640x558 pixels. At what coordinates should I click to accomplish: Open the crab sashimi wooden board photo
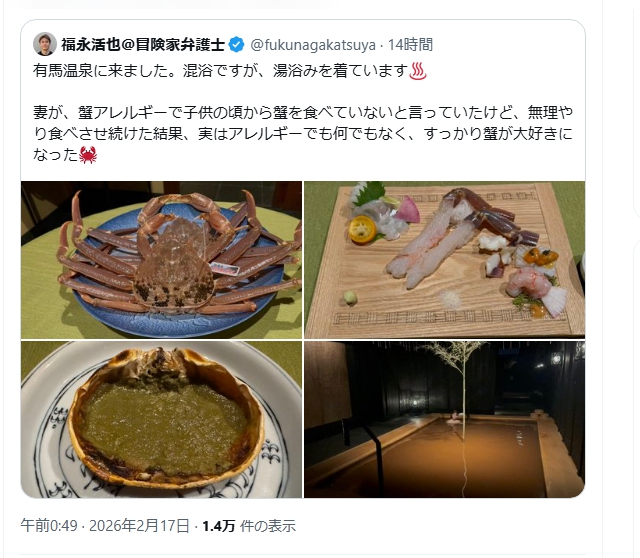[x=444, y=260]
